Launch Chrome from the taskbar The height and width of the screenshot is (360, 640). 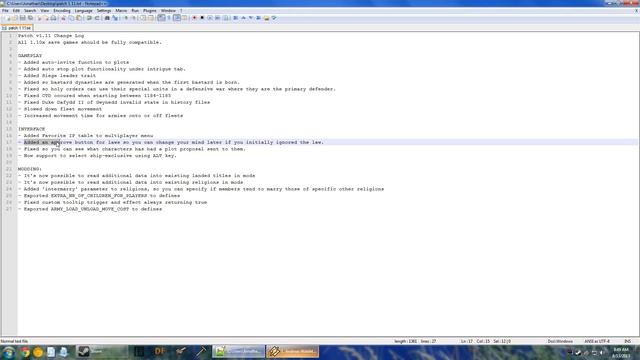point(25,352)
